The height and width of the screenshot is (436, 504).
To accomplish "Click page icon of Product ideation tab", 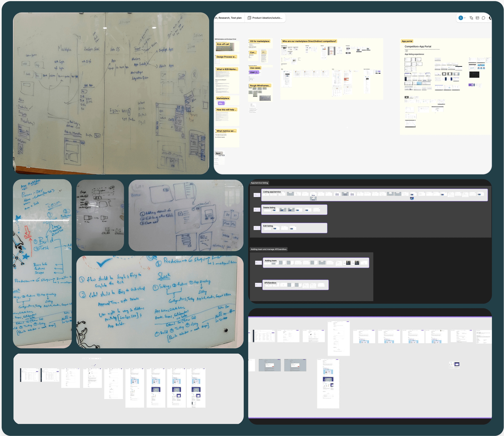I will coord(249,18).
